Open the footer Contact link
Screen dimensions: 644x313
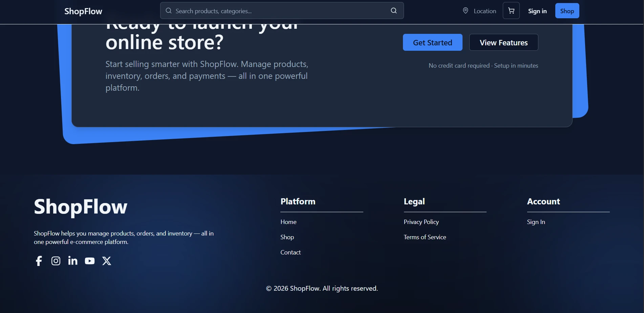[291, 252]
